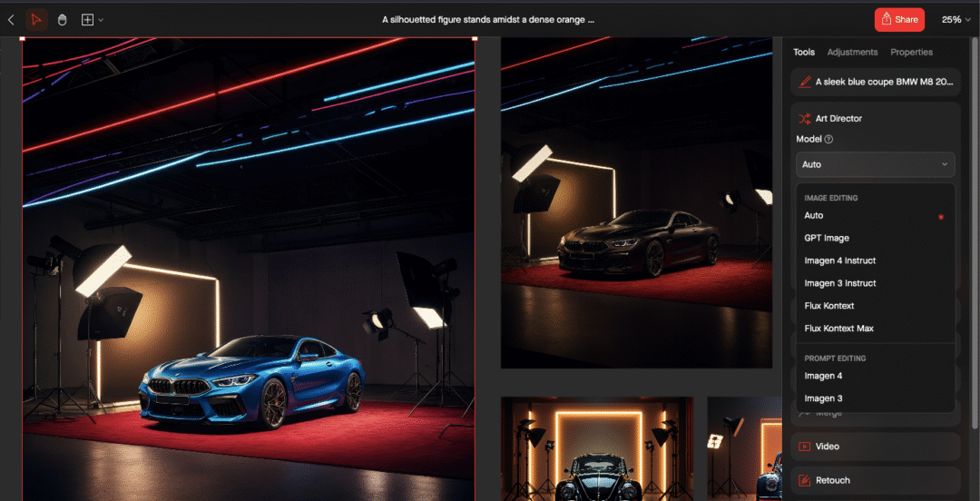Select Imagen 4 under Prompt Editing
The width and height of the screenshot is (980, 501).
click(x=823, y=376)
